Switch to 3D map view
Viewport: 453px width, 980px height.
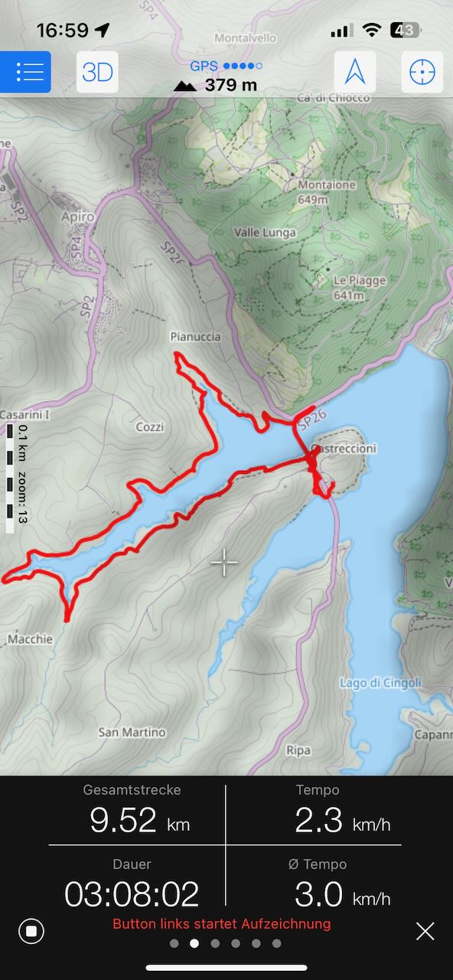pos(97,72)
